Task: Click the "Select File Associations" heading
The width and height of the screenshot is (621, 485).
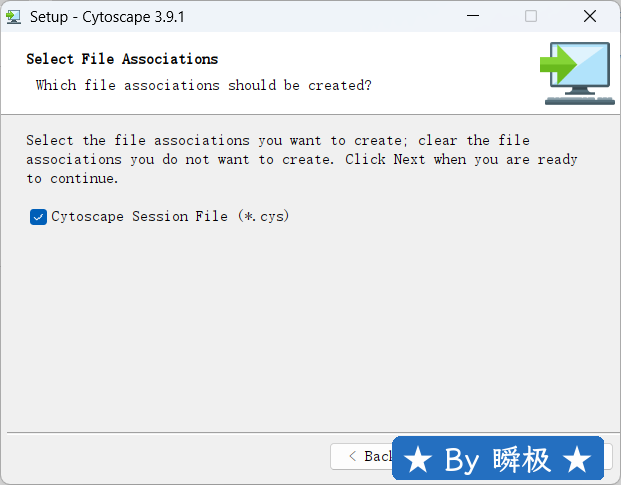Action: (122, 59)
